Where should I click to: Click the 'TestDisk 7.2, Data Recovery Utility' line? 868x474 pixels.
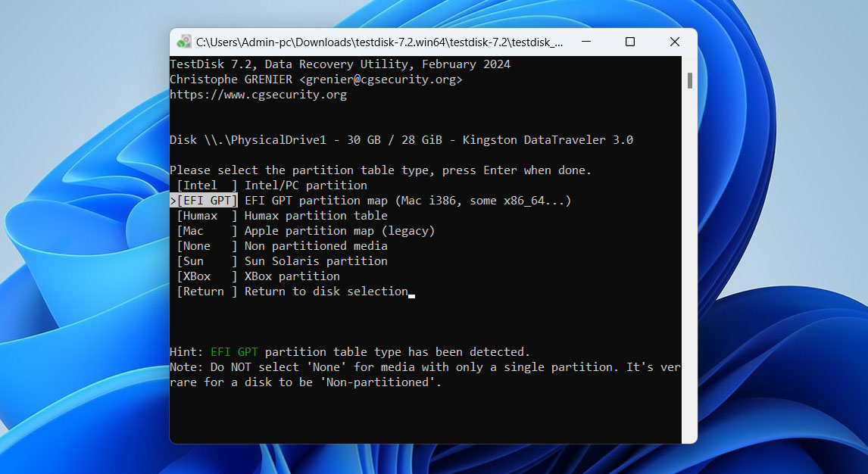(340, 64)
